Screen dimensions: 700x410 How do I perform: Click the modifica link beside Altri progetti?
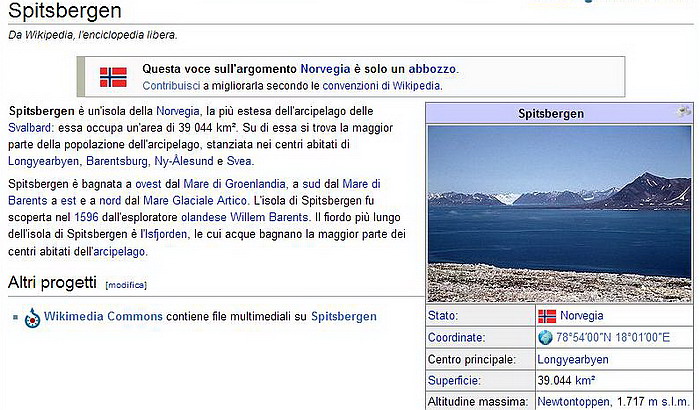point(126,285)
